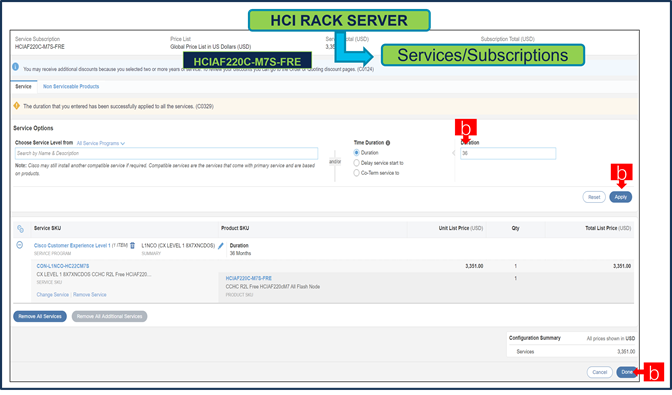
Task: Click the Reset button
Action: 594,197
